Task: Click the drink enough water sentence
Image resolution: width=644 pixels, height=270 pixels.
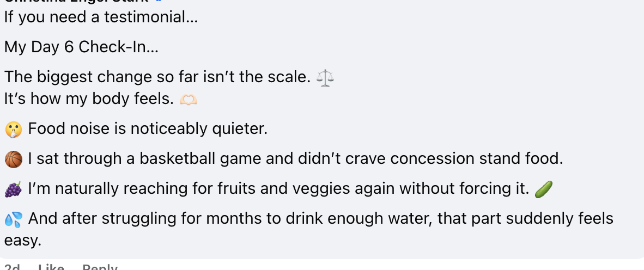Action: click(x=309, y=229)
